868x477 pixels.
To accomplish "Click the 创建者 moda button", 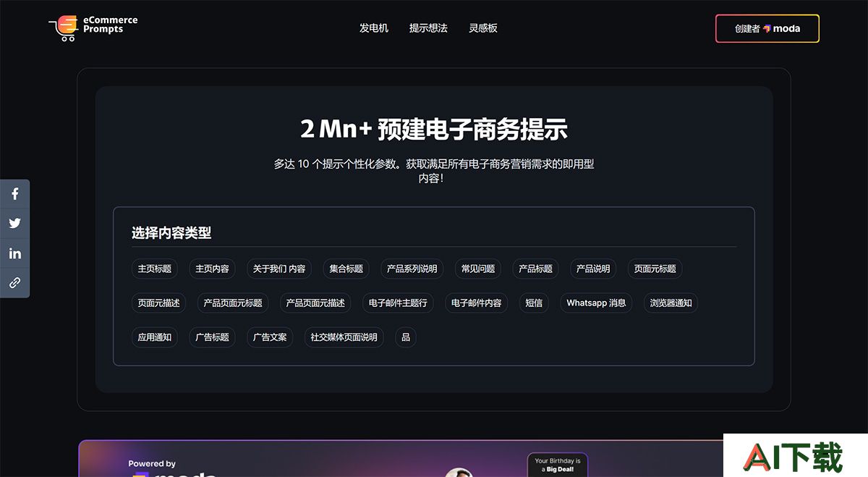I will [x=767, y=29].
